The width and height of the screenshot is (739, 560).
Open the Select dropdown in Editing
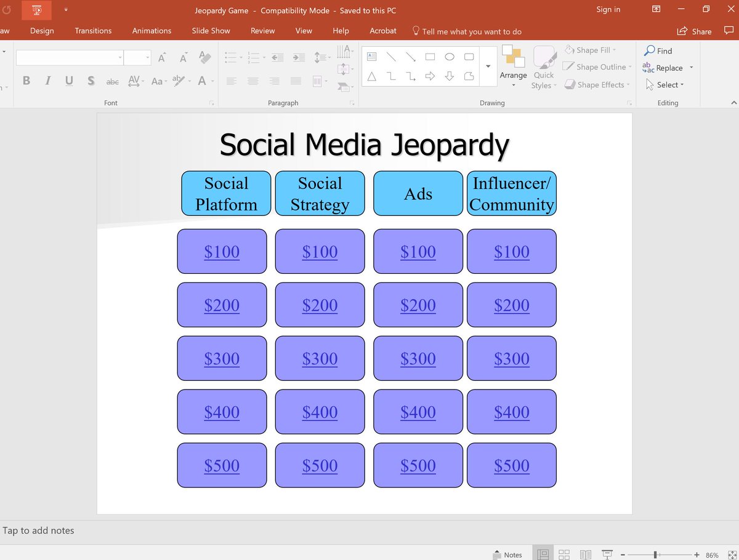[665, 85]
